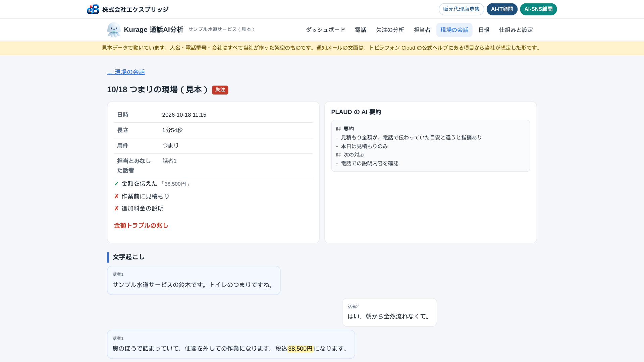Click the Kurage jellyfish mascot icon

click(x=114, y=30)
